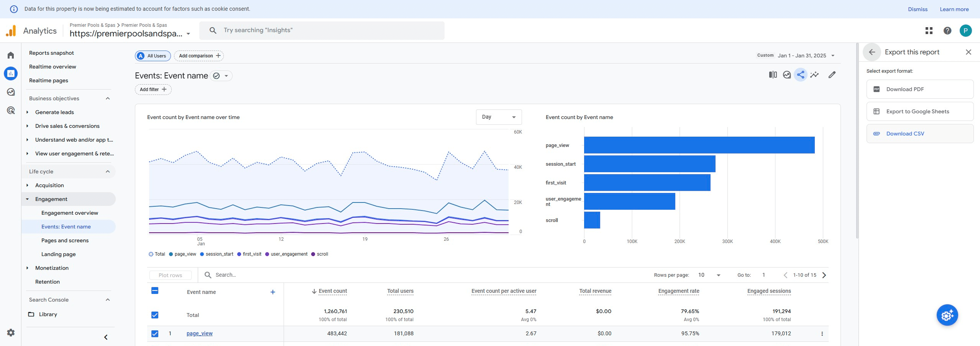Uncheck the page_view row checkbox
The image size is (980, 346).
(155, 333)
